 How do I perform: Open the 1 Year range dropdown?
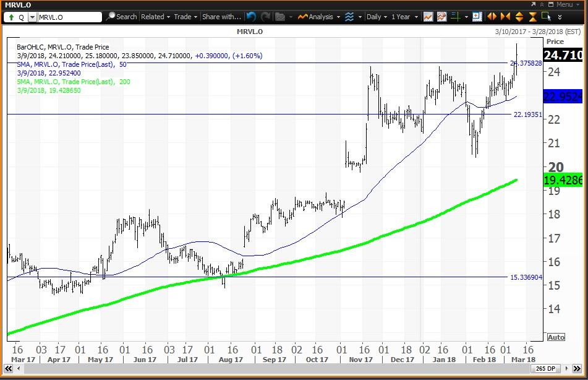click(404, 17)
